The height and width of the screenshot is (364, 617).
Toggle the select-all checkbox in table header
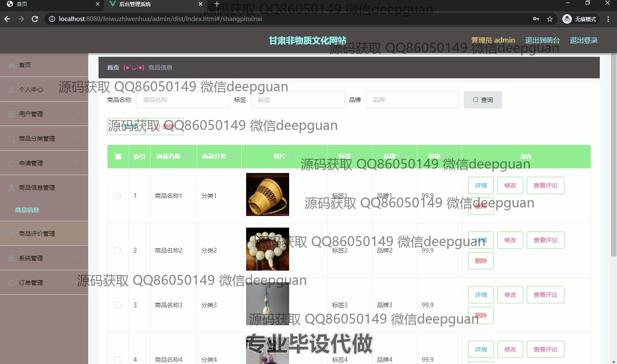click(118, 157)
